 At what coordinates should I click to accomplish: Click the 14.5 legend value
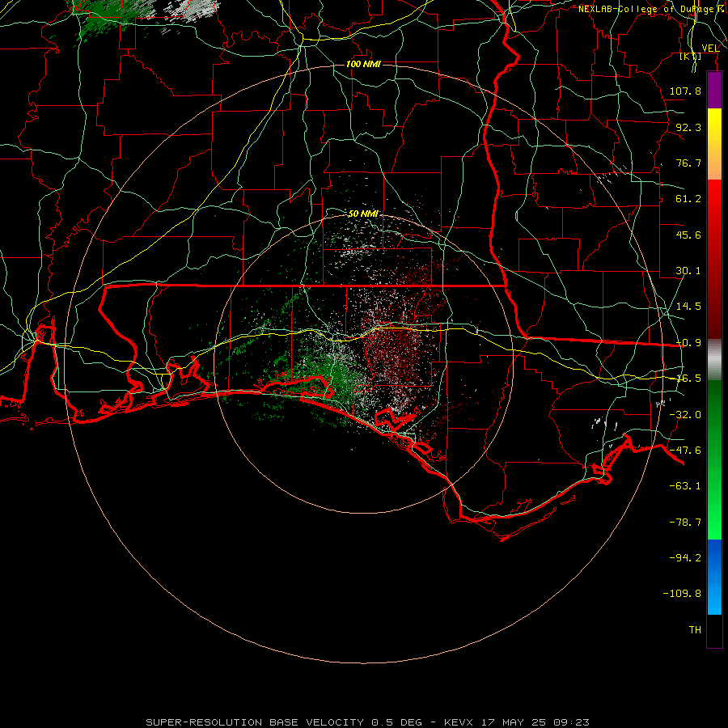(x=688, y=307)
